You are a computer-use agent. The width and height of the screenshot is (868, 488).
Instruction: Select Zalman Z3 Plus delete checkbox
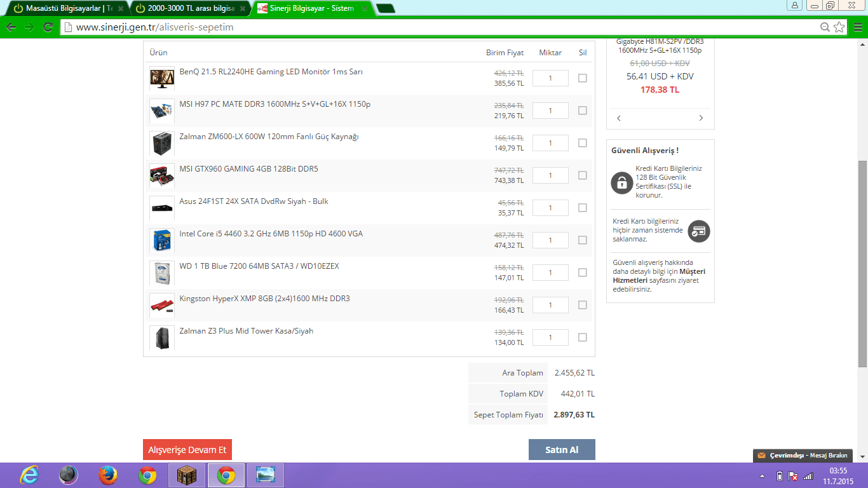pos(583,337)
